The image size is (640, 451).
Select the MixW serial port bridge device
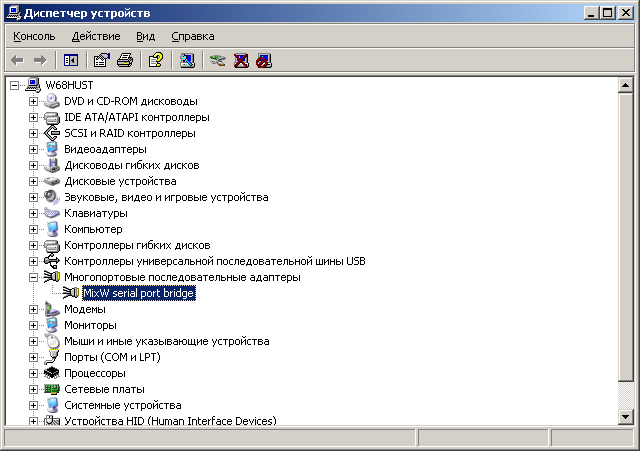click(138, 293)
